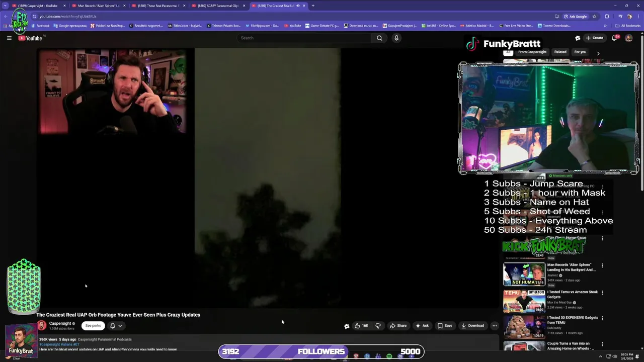Open the Chrome extensions puzzle icon

[607, 16]
